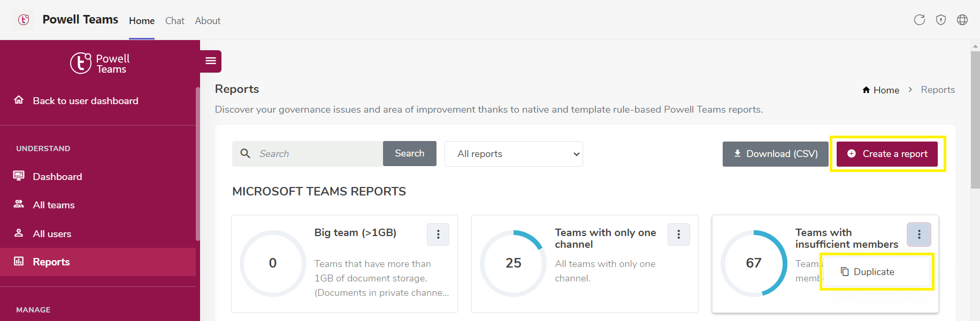The height and width of the screenshot is (321, 980).
Task: Click the Home breadcrumb link
Action: [886, 90]
